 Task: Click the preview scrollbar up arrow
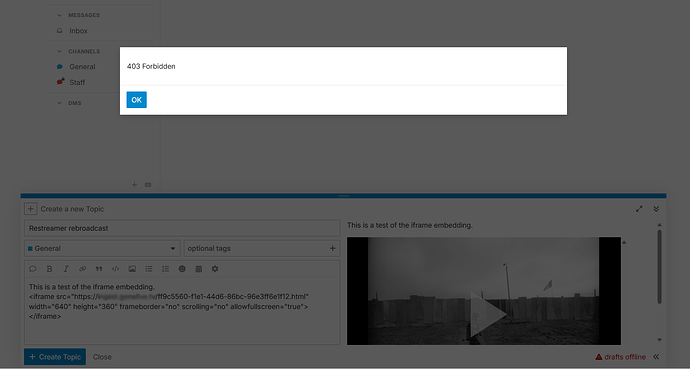pyautogui.click(x=659, y=225)
